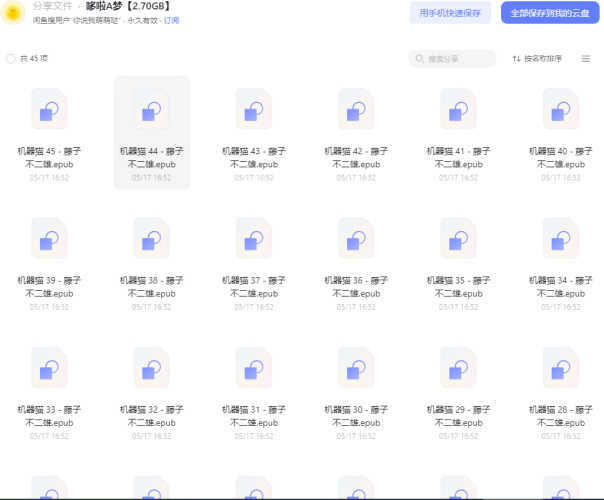Click the 全部保存到我的云盘 button
Viewport: 604px width, 500px height.
[550, 13]
